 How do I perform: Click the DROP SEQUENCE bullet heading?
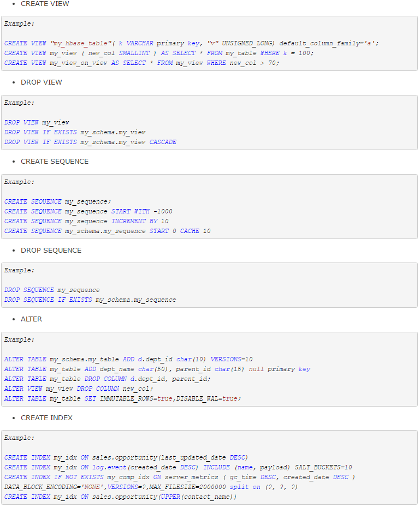tap(51, 250)
